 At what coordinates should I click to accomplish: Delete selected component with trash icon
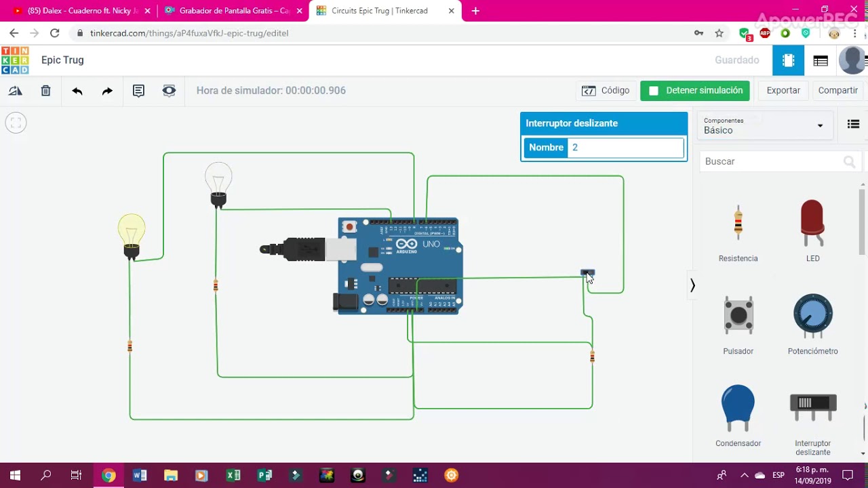point(45,91)
